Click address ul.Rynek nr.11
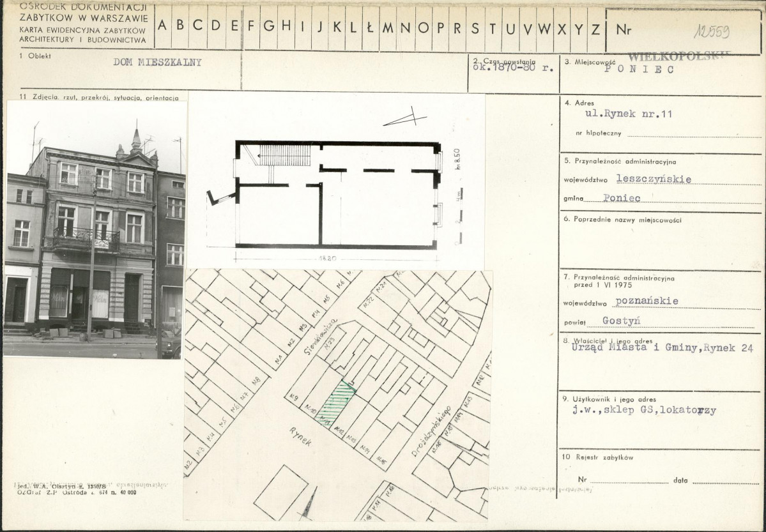The image size is (766, 532). [x=629, y=114]
